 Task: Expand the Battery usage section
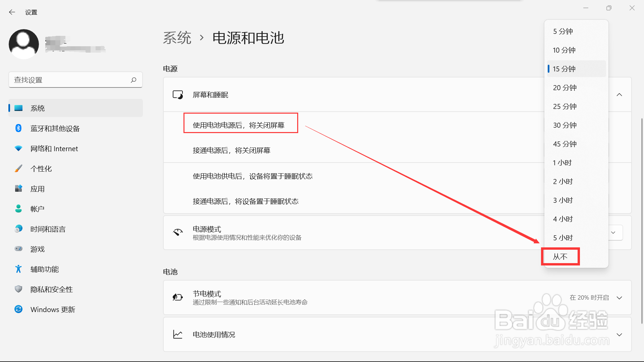tap(619, 334)
